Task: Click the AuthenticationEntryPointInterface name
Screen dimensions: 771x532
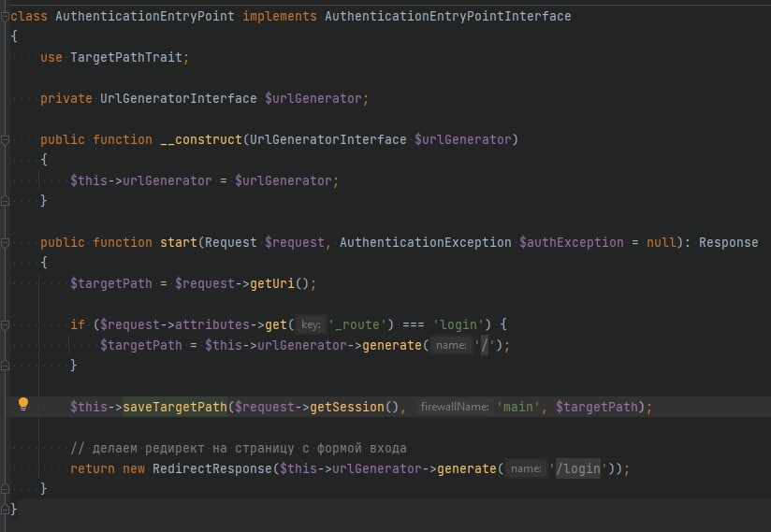Action: [x=447, y=16]
